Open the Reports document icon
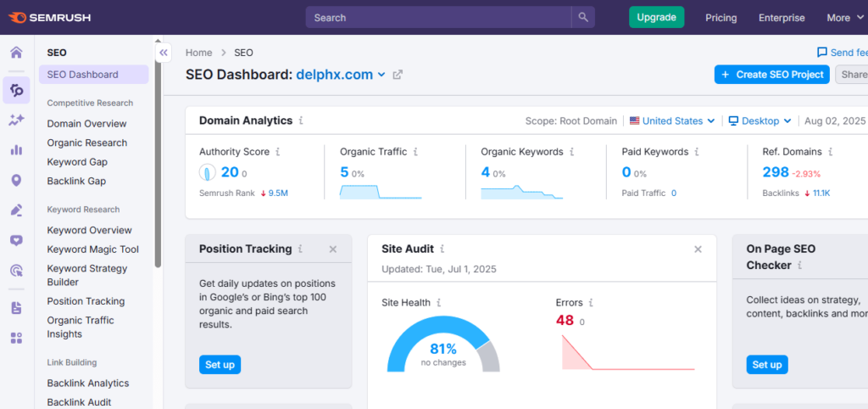 (17, 308)
